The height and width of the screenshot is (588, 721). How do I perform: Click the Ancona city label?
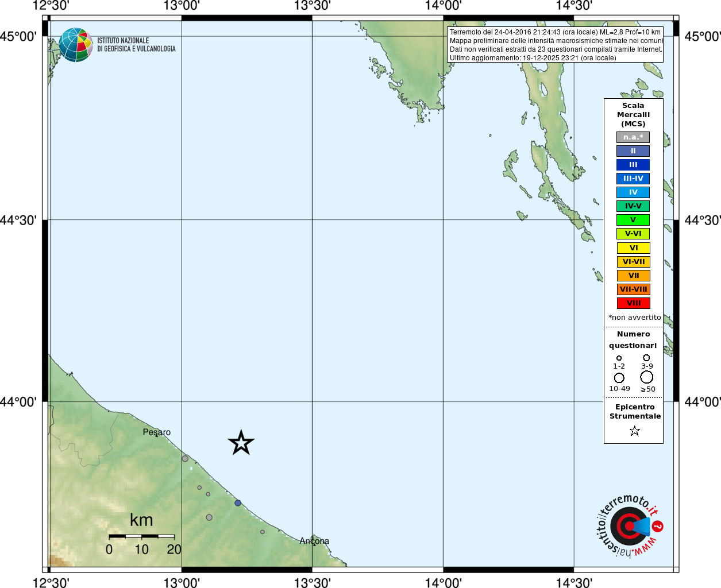click(314, 541)
